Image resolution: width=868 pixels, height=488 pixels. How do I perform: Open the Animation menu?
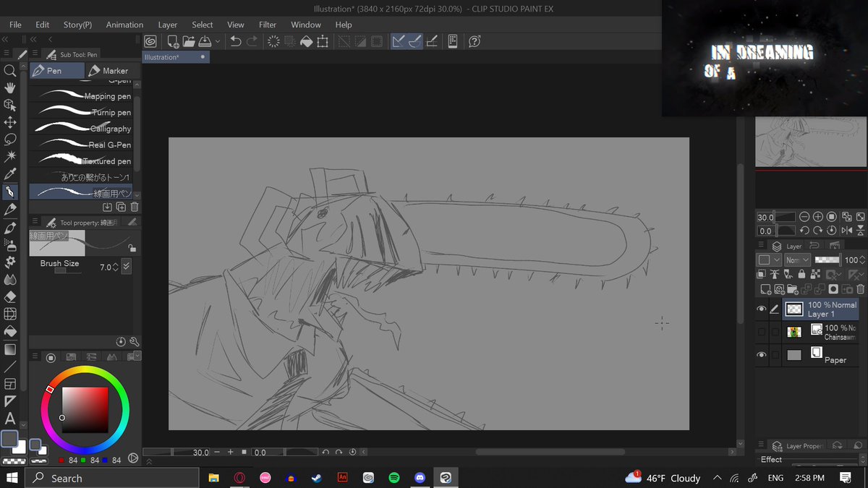click(x=124, y=25)
